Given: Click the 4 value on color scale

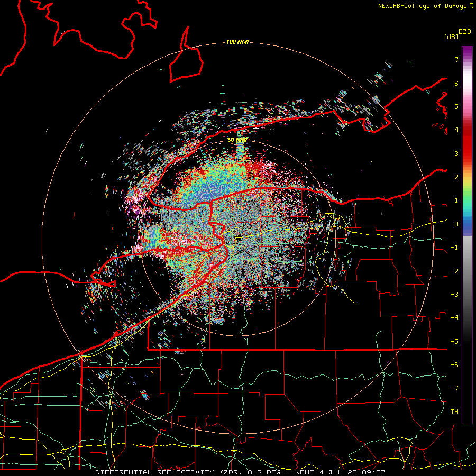Looking at the screenshot, I should 456,130.
